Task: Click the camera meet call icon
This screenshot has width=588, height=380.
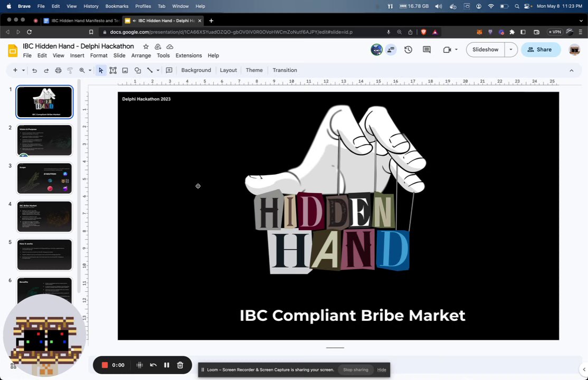Action: 447,50
